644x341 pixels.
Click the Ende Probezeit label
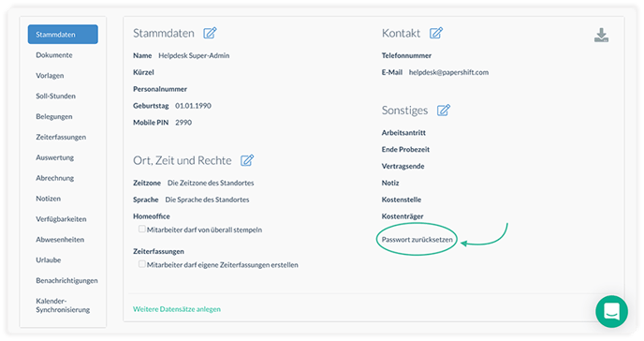pos(405,150)
